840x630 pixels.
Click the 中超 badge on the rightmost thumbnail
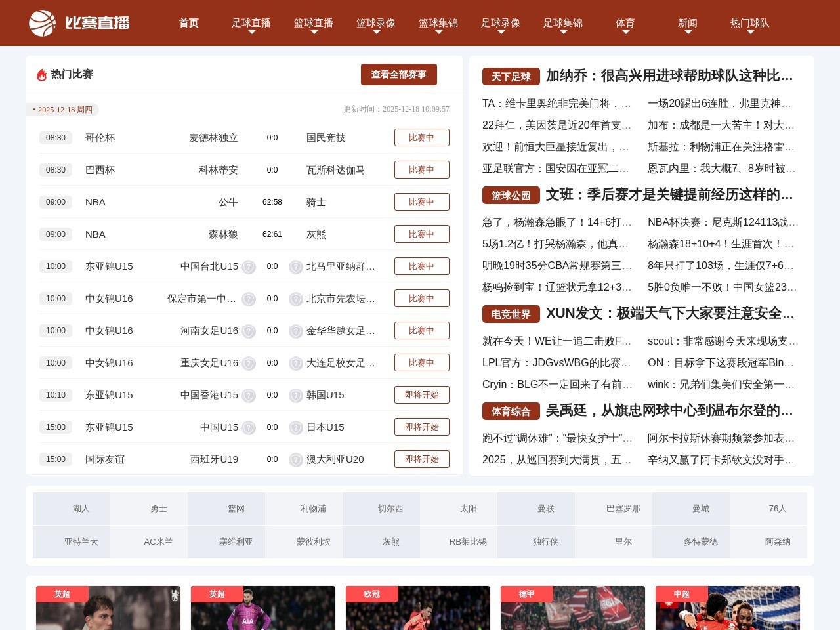pos(681,594)
